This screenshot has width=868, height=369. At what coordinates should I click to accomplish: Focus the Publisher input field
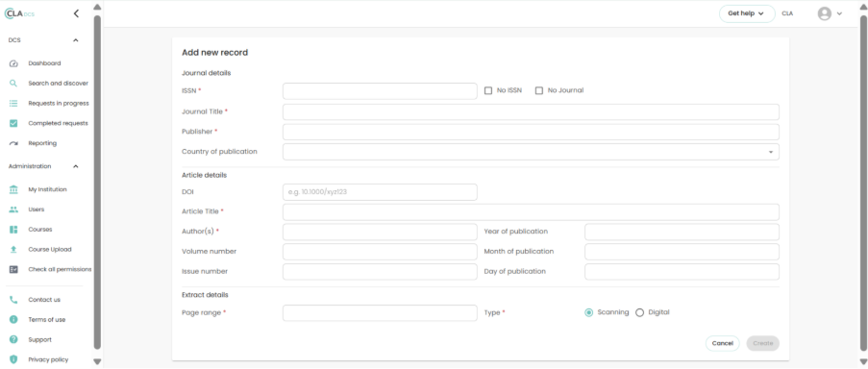pos(531,132)
